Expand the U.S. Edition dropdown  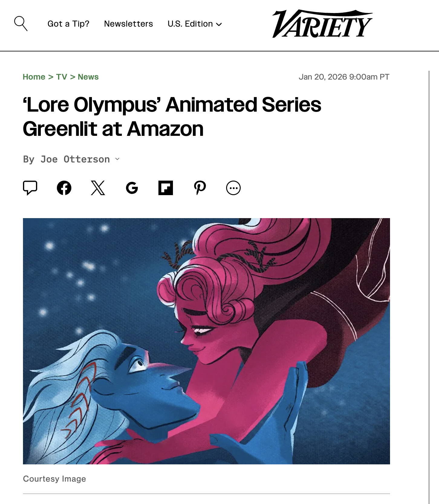[x=195, y=24]
